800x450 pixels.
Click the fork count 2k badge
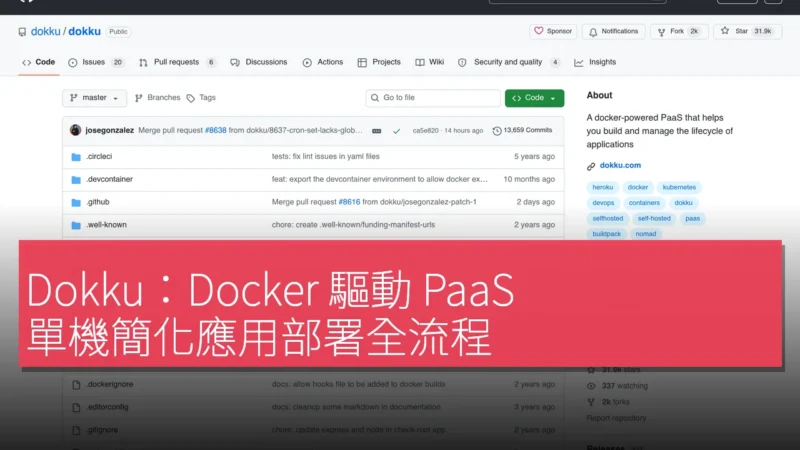click(694, 31)
